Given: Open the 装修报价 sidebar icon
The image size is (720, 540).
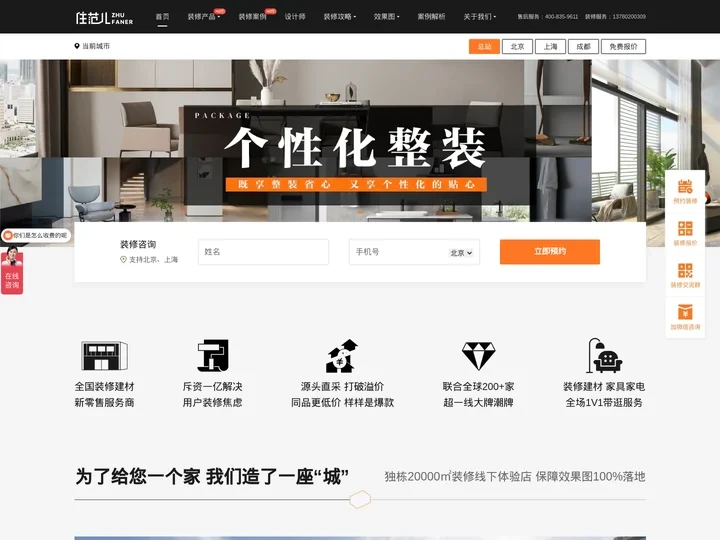Looking at the screenshot, I should 685,233.
